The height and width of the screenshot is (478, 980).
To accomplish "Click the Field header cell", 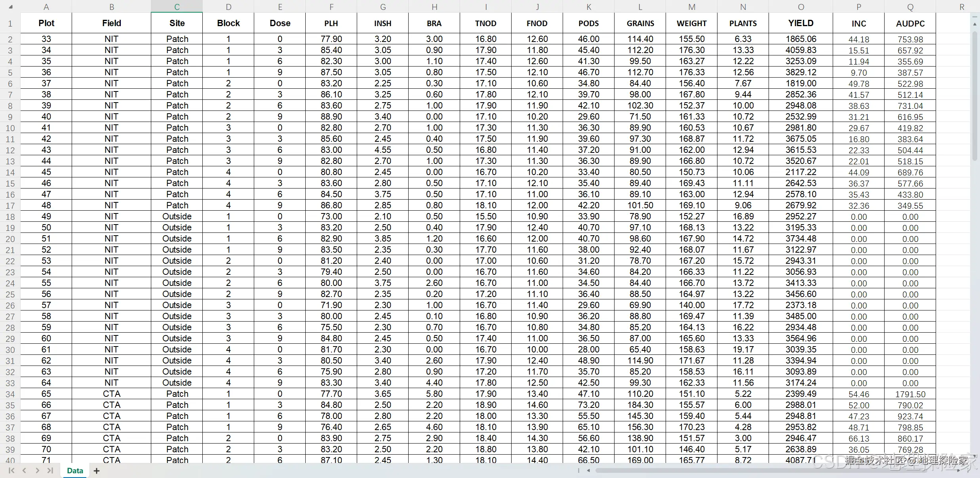I will [112, 23].
